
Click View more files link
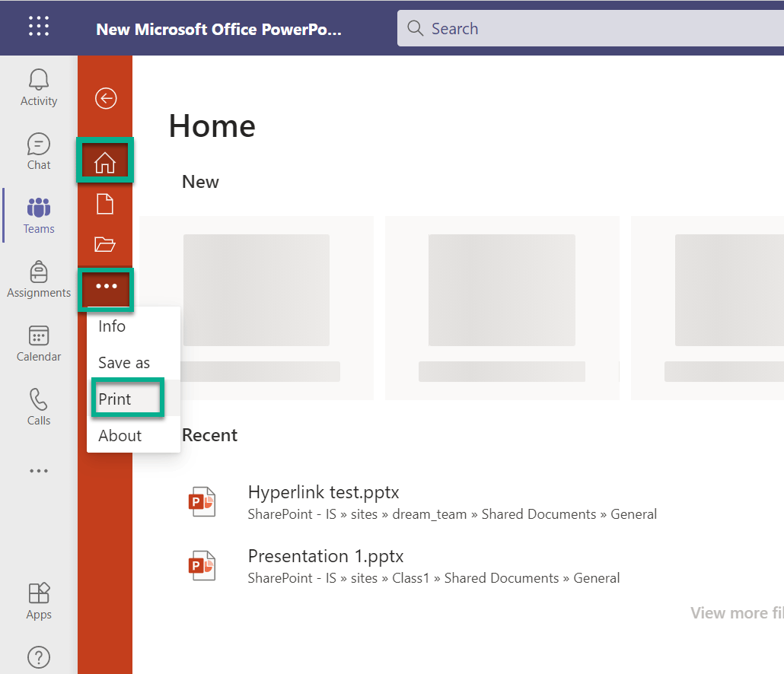pyautogui.click(x=737, y=613)
